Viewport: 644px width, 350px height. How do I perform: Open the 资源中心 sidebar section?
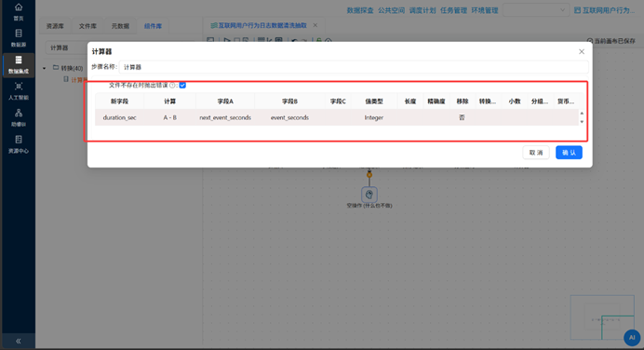point(19,144)
